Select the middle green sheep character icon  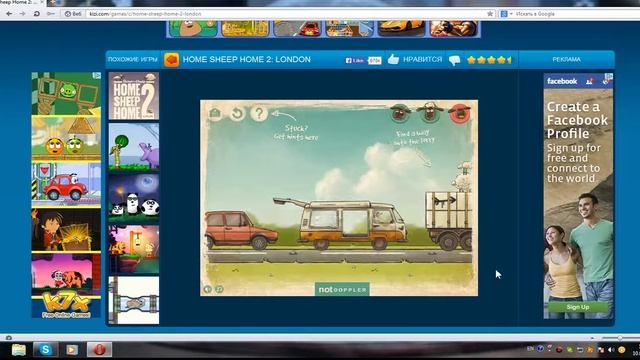point(430,112)
